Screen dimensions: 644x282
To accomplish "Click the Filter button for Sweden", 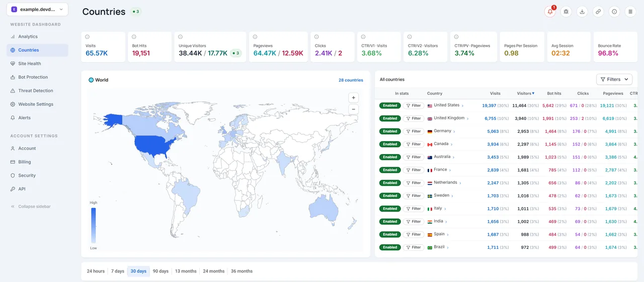I will (414, 196).
